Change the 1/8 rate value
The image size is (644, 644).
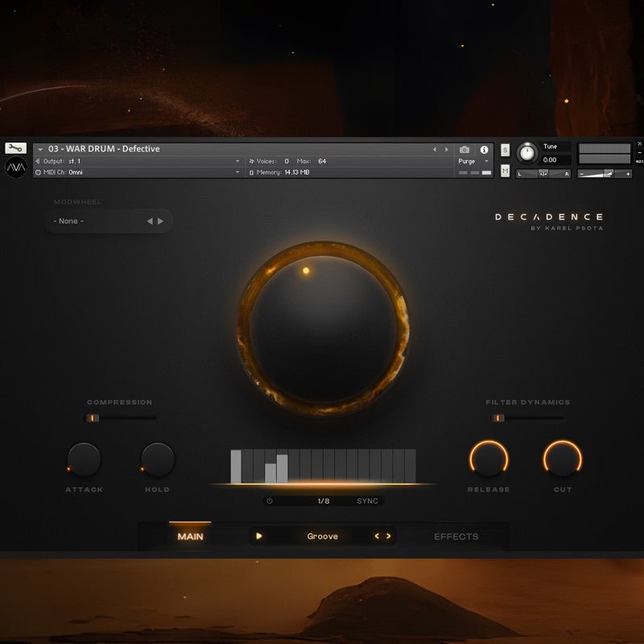tap(324, 501)
